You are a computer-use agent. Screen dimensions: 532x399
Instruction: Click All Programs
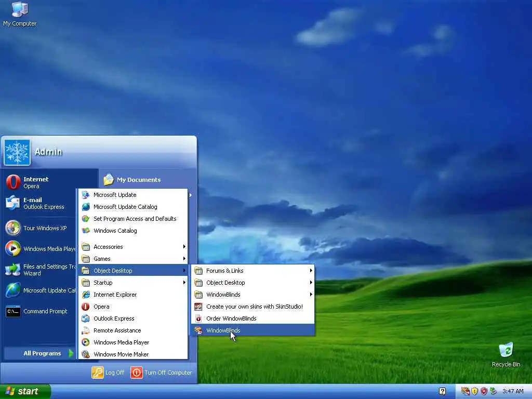[39, 353]
